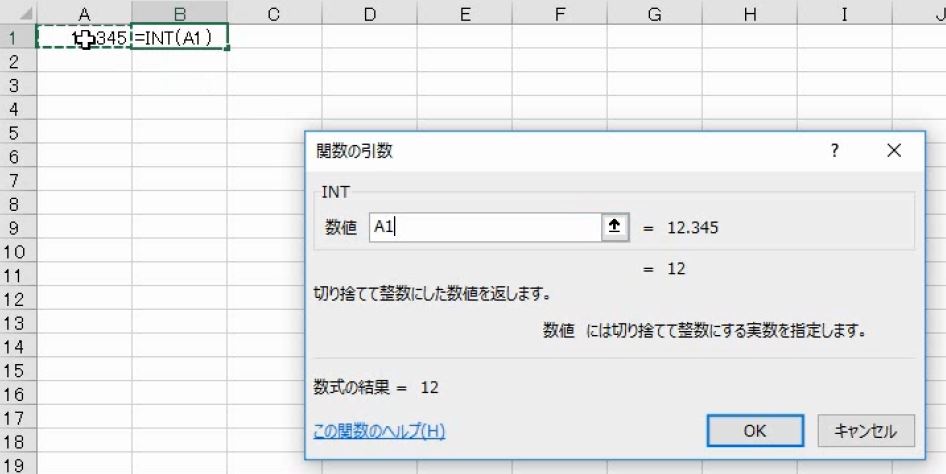Screen dimensions: 946x474
Task: Select column H header
Action: [x=749, y=14]
